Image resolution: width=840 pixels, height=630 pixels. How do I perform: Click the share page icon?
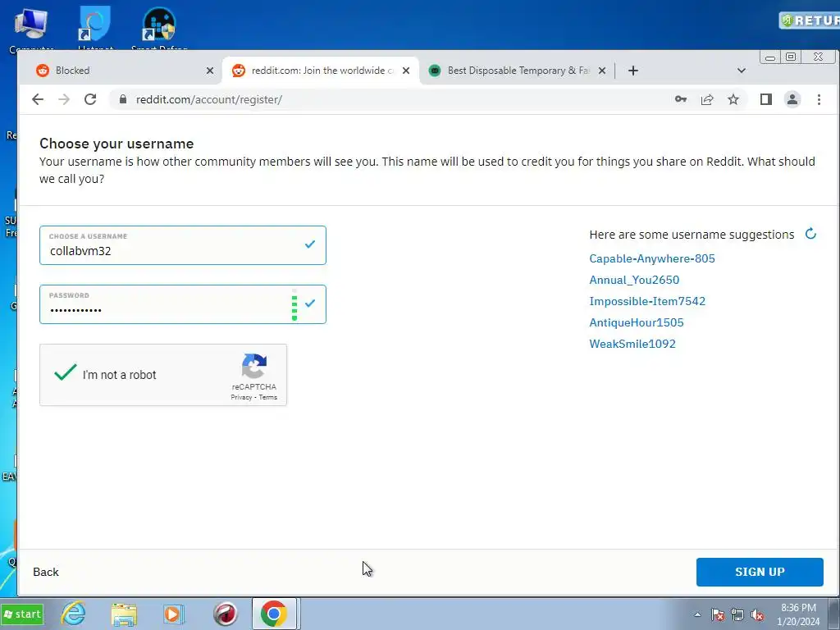tap(707, 99)
